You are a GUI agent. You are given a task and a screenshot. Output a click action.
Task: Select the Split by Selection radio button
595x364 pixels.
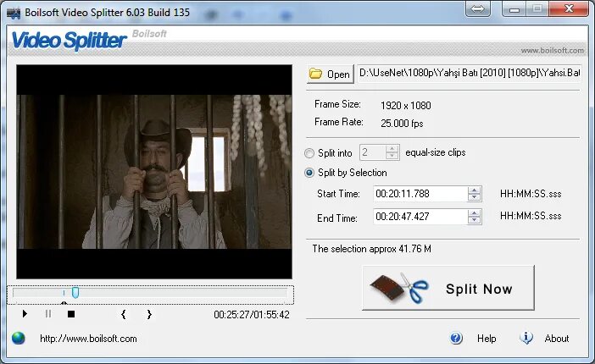(x=309, y=173)
